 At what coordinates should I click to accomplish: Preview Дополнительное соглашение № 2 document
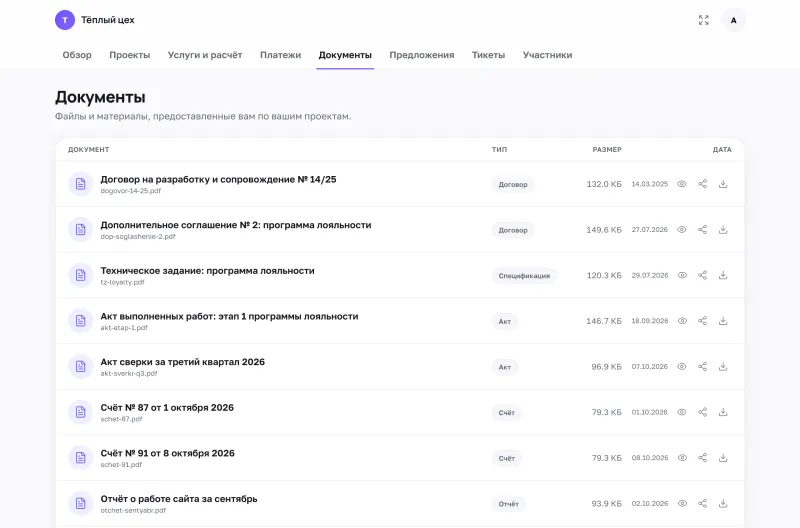(x=682, y=230)
